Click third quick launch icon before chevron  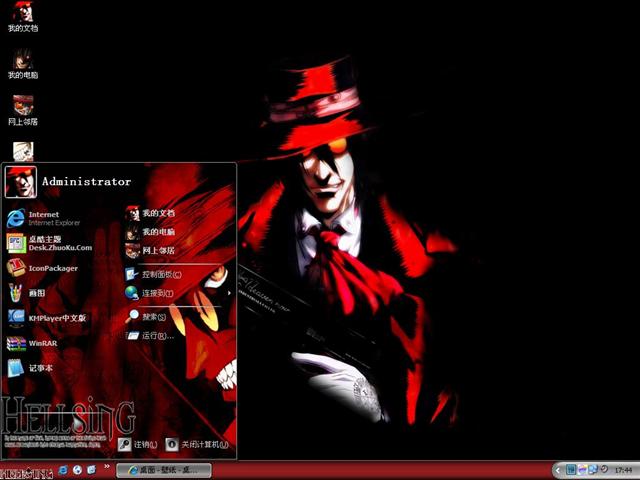coord(92,470)
